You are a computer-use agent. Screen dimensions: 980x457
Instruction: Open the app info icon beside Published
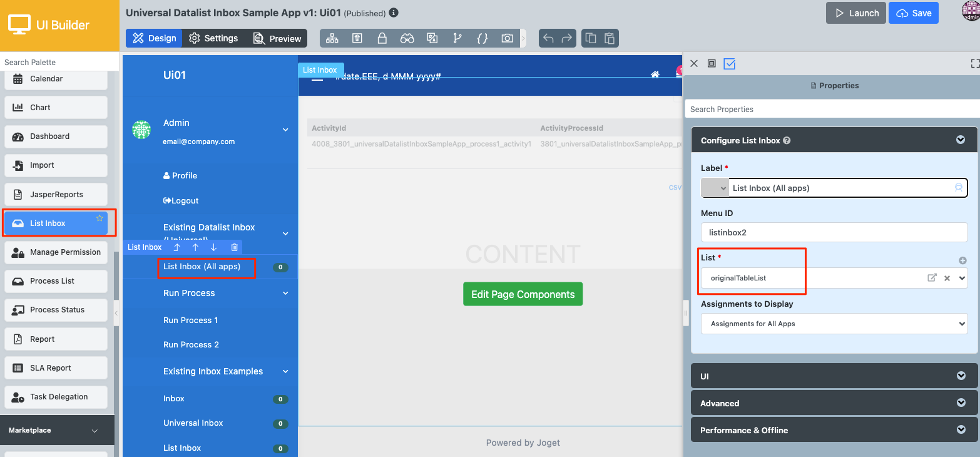tap(394, 13)
